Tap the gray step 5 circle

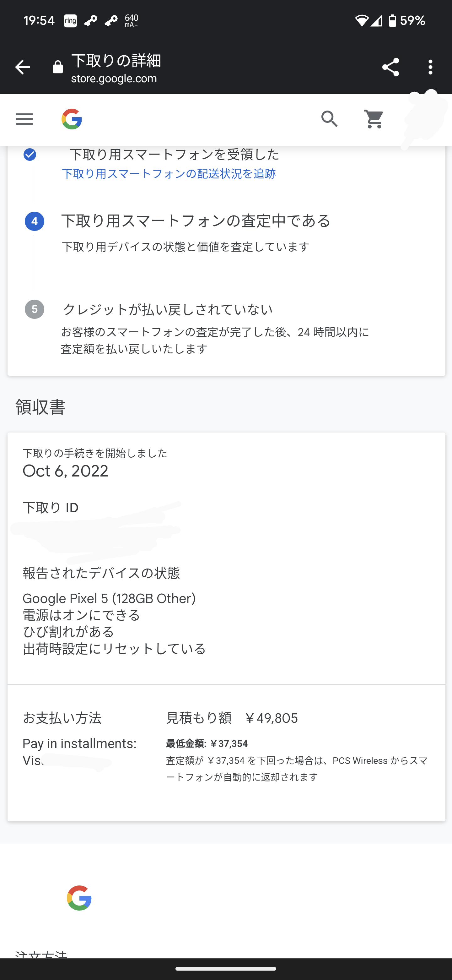click(35, 309)
